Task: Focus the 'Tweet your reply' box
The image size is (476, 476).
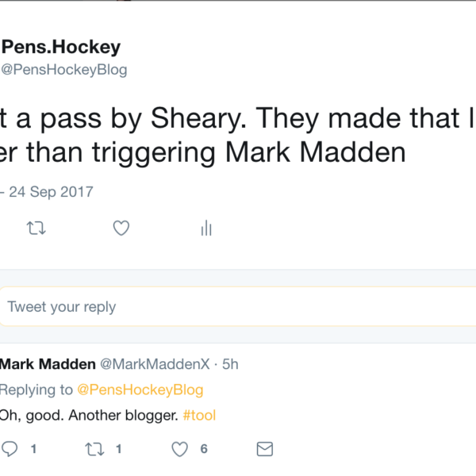Action: coord(238,307)
